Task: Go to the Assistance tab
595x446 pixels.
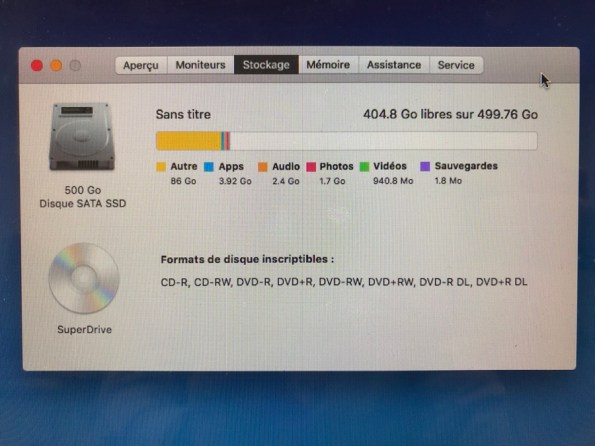Action: [x=394, y=65]
